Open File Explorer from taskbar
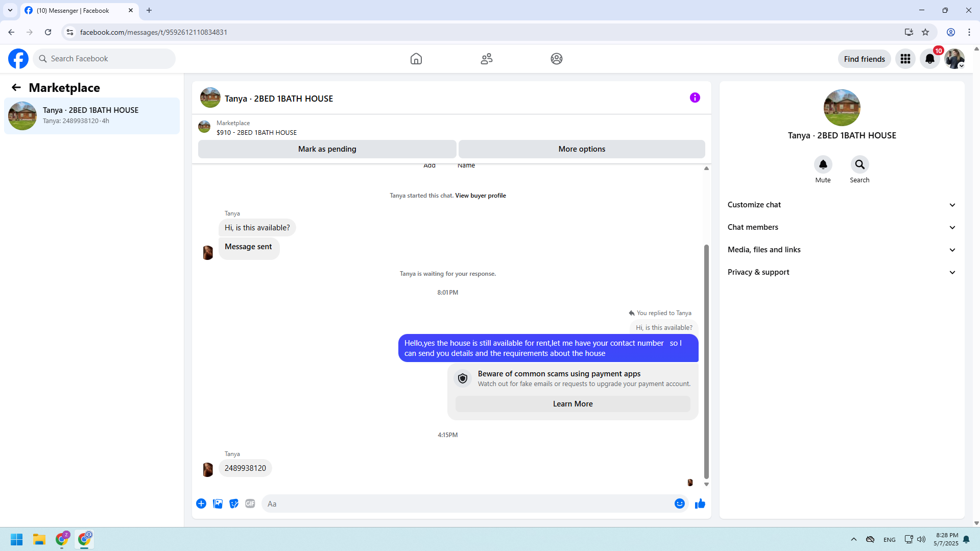This screenshot has width=980, height=551. click(x=39, y=539)
